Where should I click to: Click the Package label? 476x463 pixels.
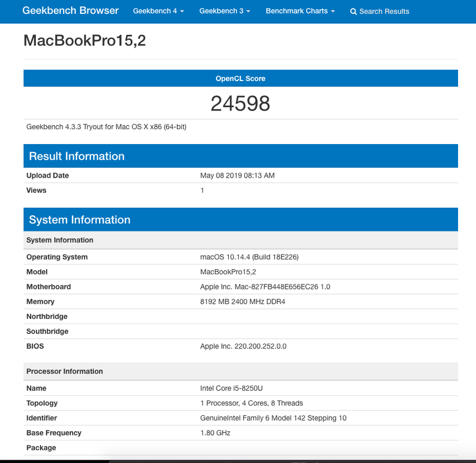click(x=41, y=448)
